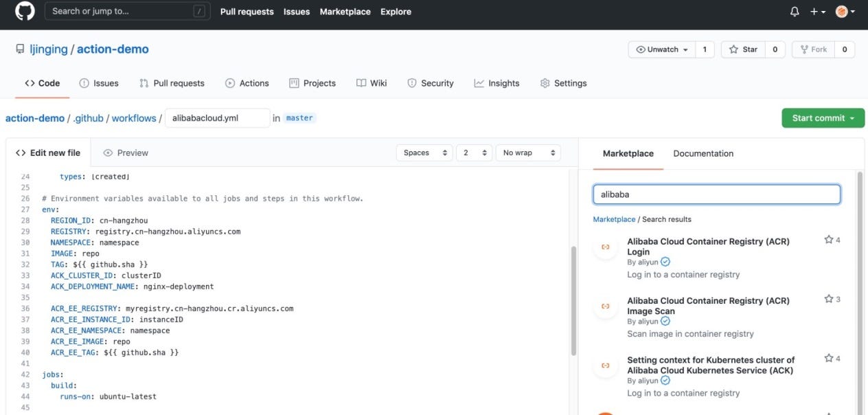Open Issues in top navigation bar
The height and width of the screenshot is (415, 868).
tap(297, 12)
